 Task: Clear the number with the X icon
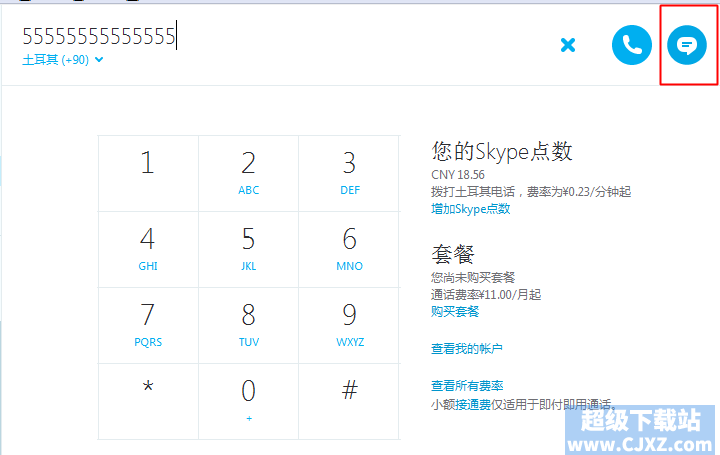click(568, 45)
